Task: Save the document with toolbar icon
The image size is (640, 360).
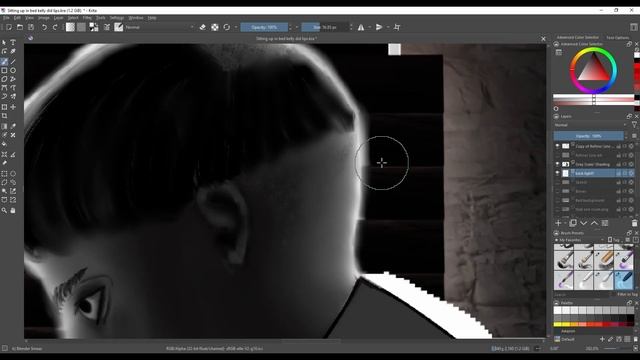Action: pyautogui.click(x=31, y=27)
